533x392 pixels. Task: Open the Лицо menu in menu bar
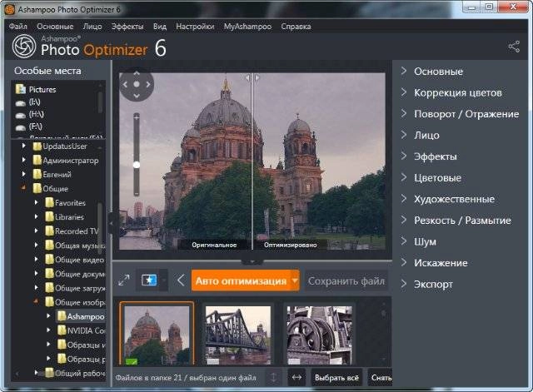coord(92,26)
